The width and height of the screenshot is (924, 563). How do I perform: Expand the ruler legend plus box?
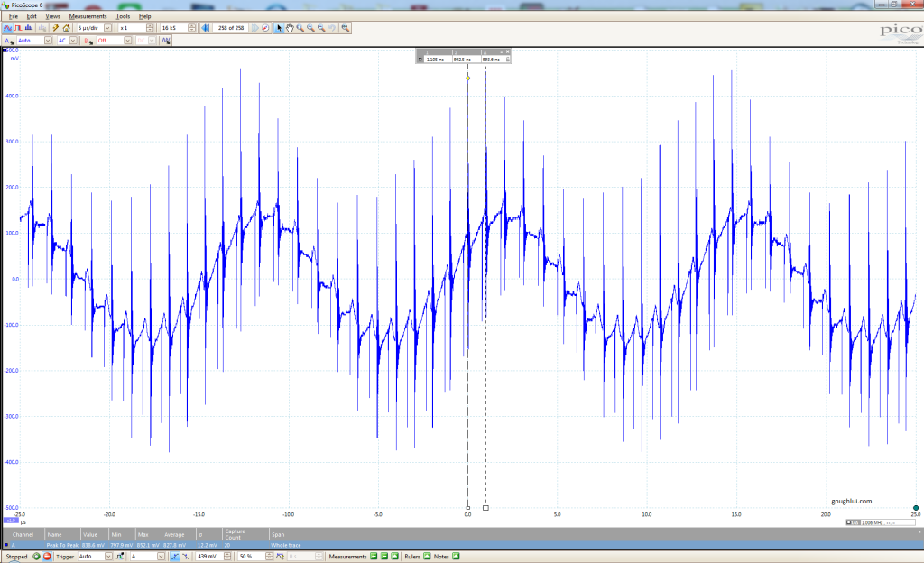point(420,60)
